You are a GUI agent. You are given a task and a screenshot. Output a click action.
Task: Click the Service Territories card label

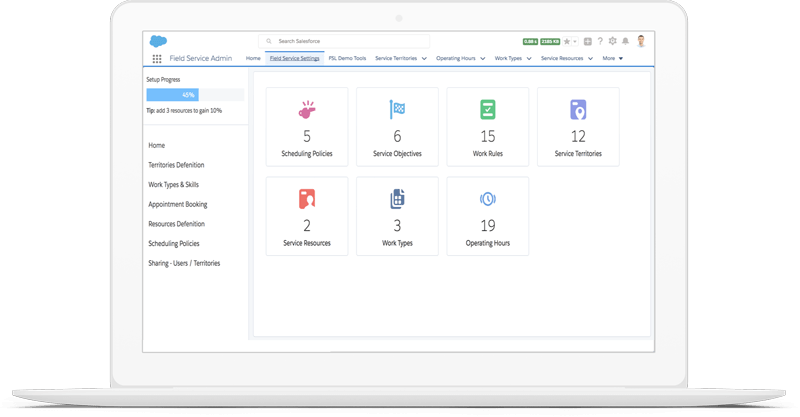click(x=578, y=154)
